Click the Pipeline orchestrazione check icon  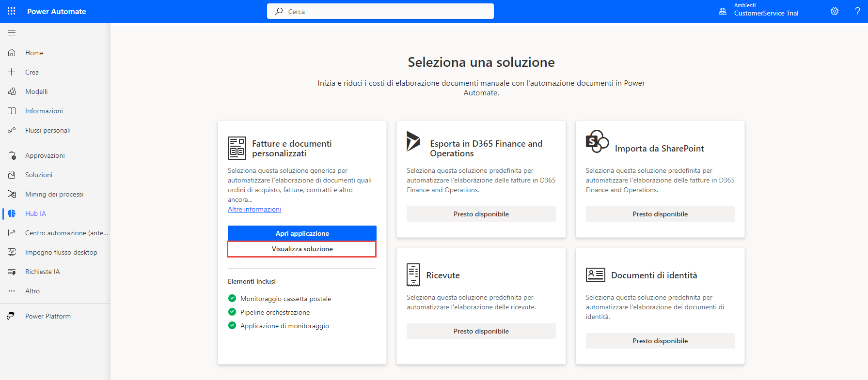(232, 312)
